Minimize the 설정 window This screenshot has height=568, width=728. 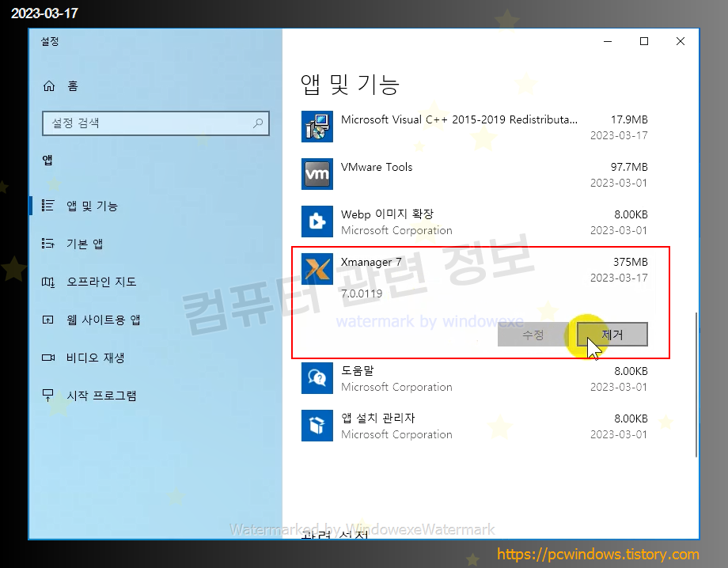(x=608, y=41)
